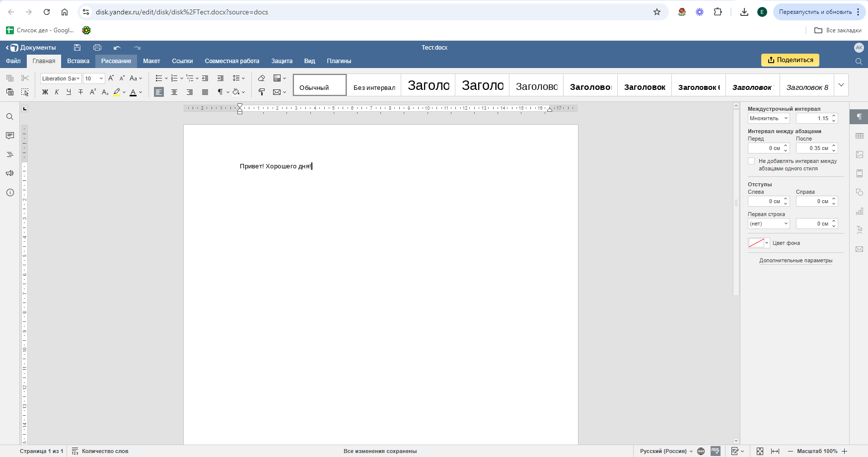Toggle the paragraph settings sidebar button
Screen dimensions: 868x457
859,117
